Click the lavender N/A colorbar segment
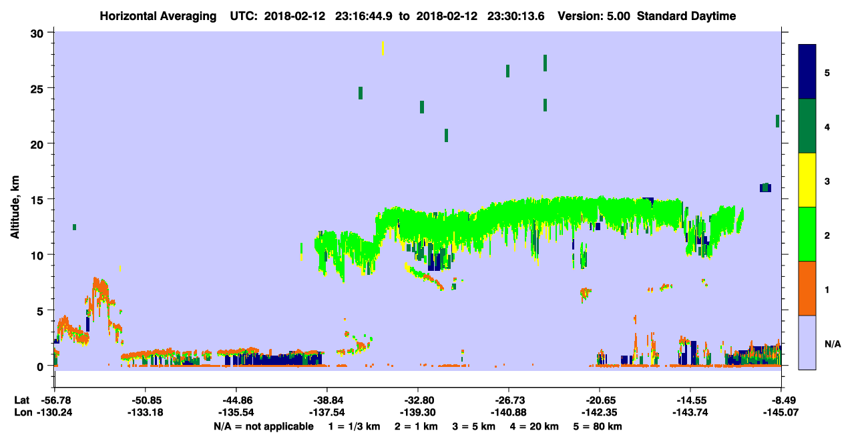 point(807,342)
